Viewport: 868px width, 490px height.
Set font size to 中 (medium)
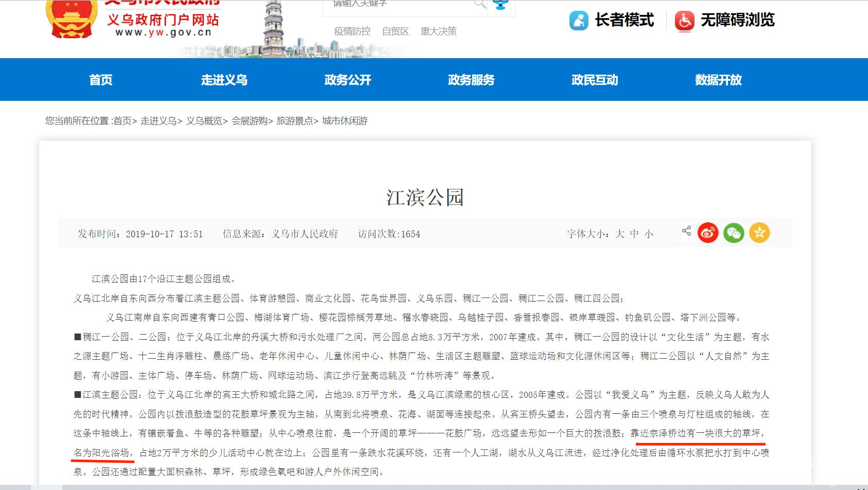coord(634,234)
